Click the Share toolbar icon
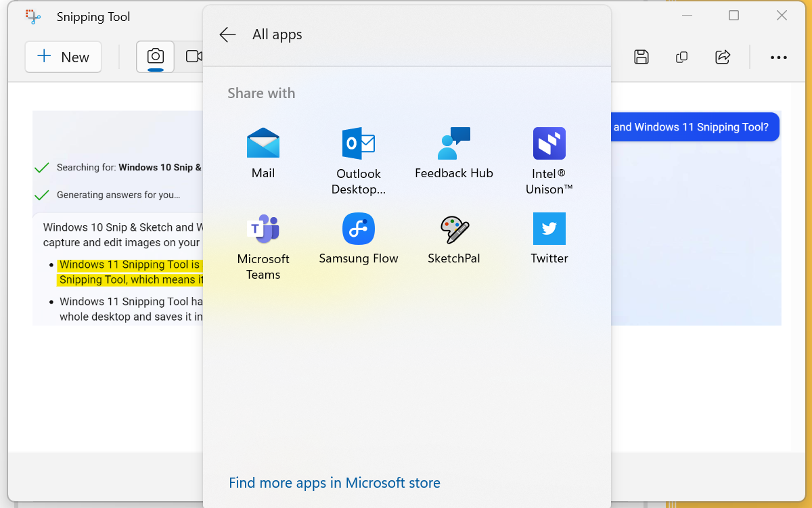812x508 pixels. coord(723,57)
